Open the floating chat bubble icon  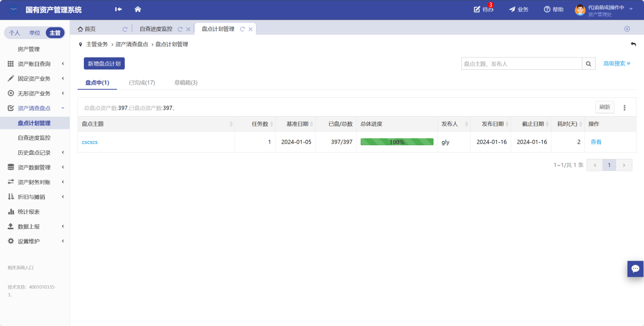coord(635,268)
